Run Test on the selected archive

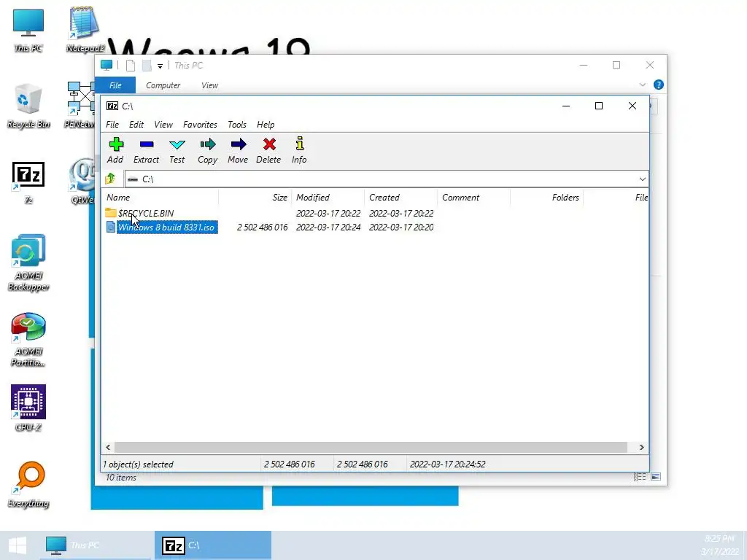[x=177, y=150]
